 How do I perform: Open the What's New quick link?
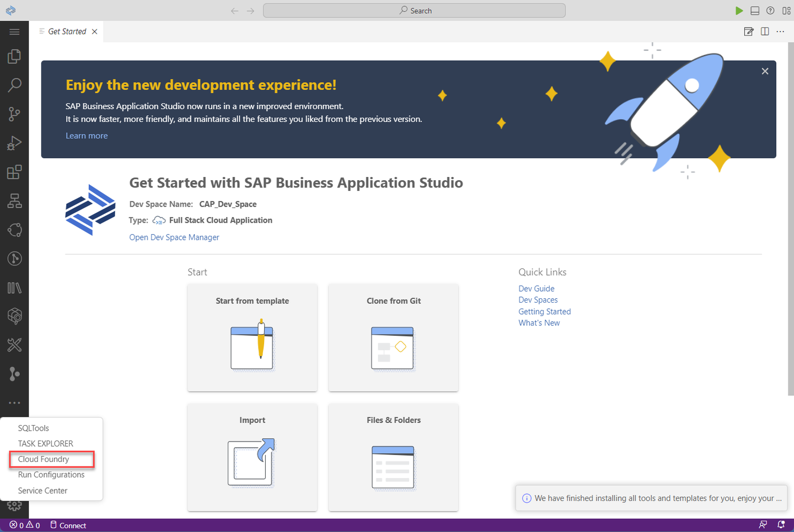pyautogui.click(x=539, y=323)
